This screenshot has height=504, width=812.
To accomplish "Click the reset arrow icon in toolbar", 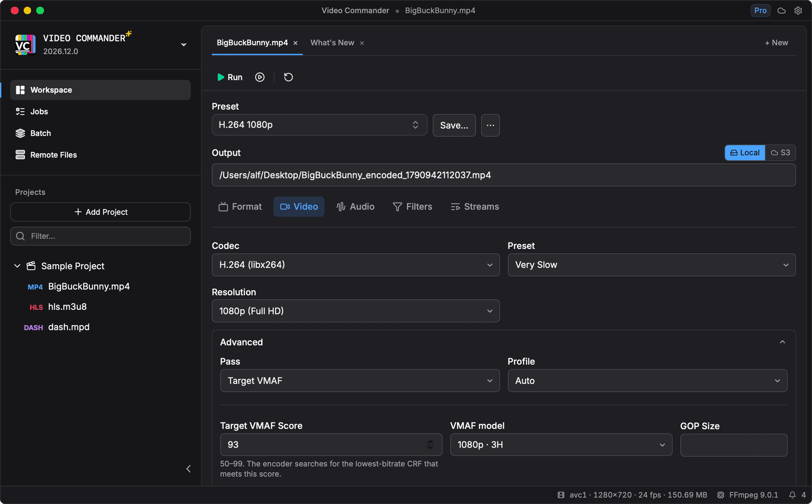I will click(x=288, y=77).
